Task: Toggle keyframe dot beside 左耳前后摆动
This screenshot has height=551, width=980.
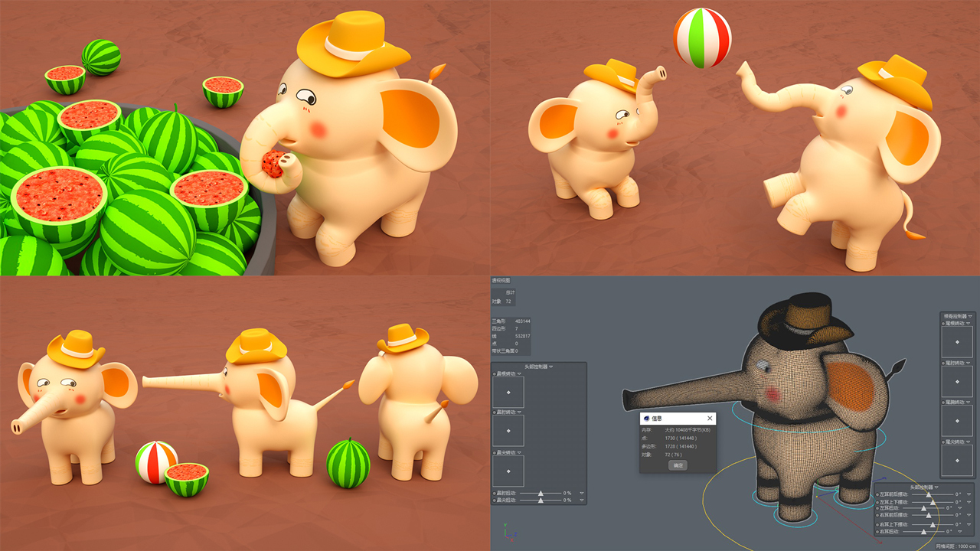Action: pos(877,494)
